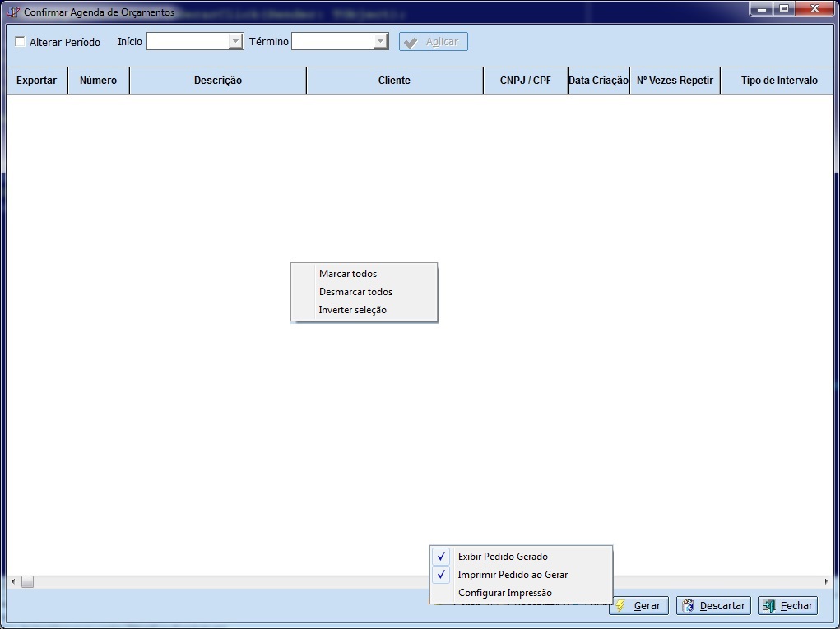Click the CNPJ / CPF column header
Screen dimensions: 840x629
pos(525,81)
